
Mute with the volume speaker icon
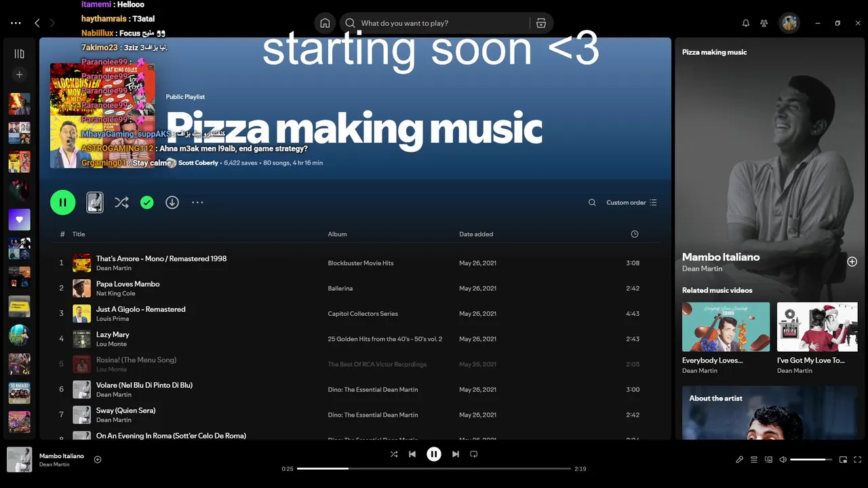pos(783,460)
